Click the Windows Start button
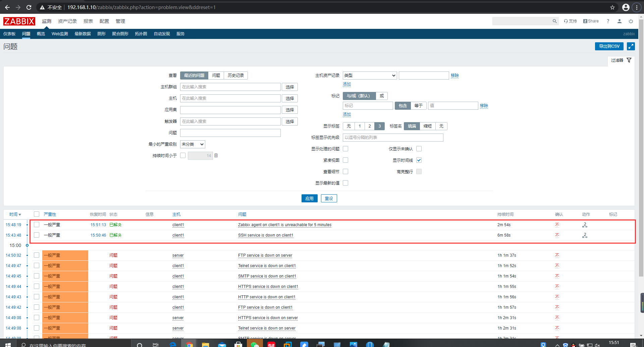644x347 pixels. tap(8, 345)
